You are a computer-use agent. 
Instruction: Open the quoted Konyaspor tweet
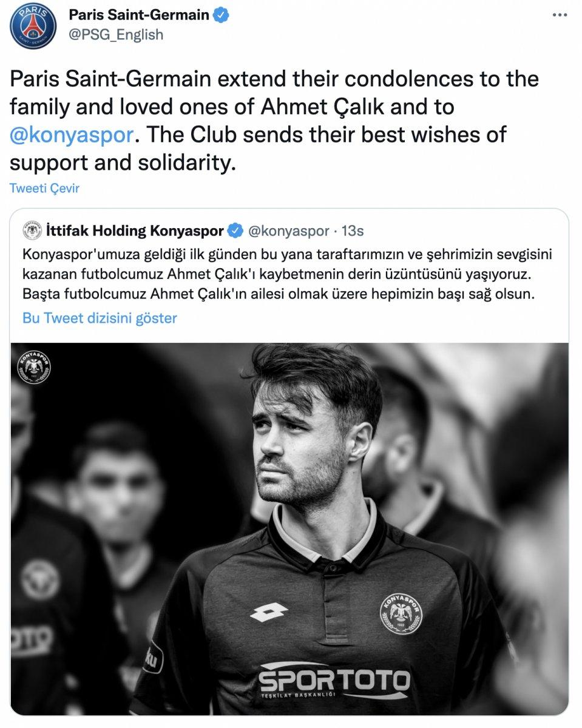291,273
